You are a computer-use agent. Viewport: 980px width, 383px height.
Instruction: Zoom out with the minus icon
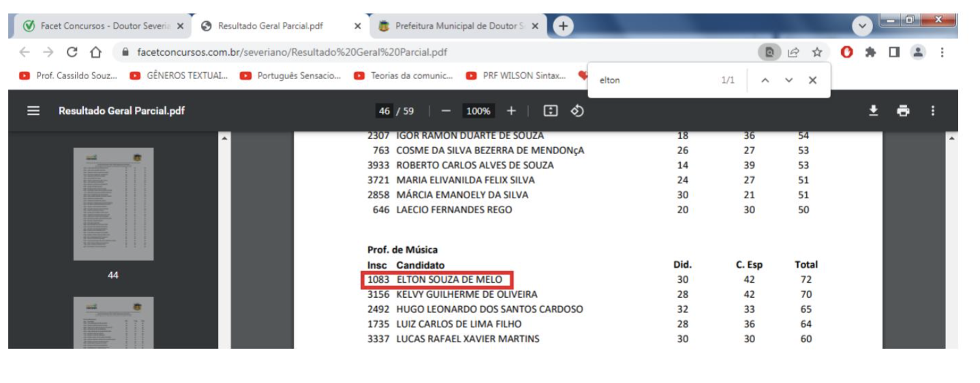tap(446, 111)
